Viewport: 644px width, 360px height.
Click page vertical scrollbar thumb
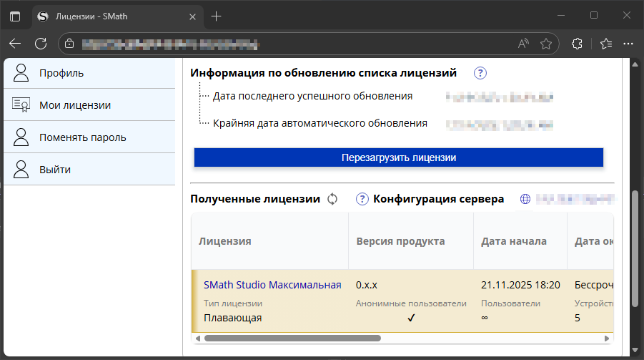tap(635, 248)
